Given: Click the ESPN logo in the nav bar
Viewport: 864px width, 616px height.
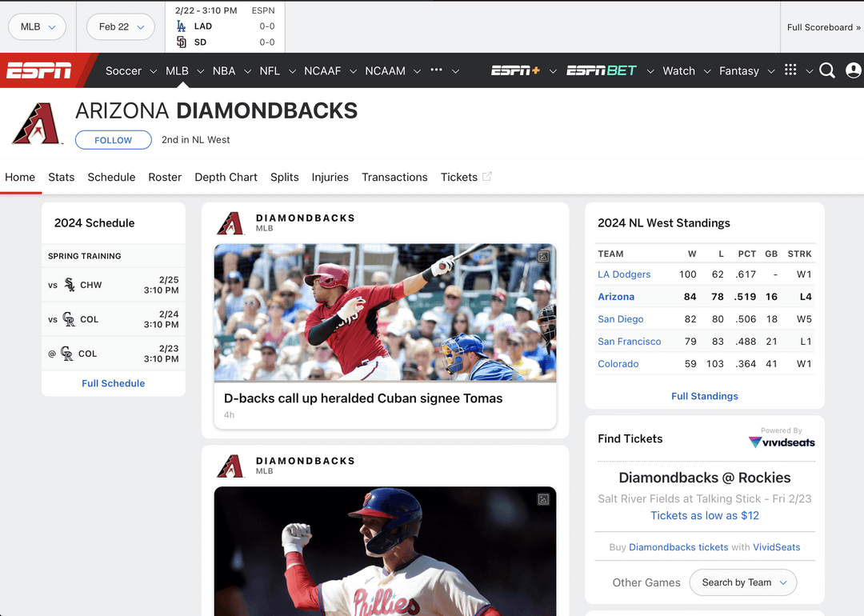Looking at the screenshot, I should (38, 70).
